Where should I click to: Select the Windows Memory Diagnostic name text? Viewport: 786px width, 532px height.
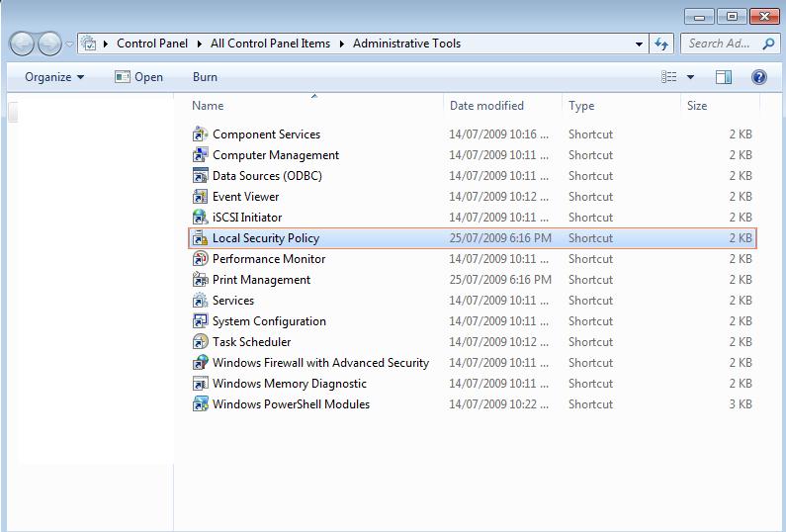(x=290, y=384)
